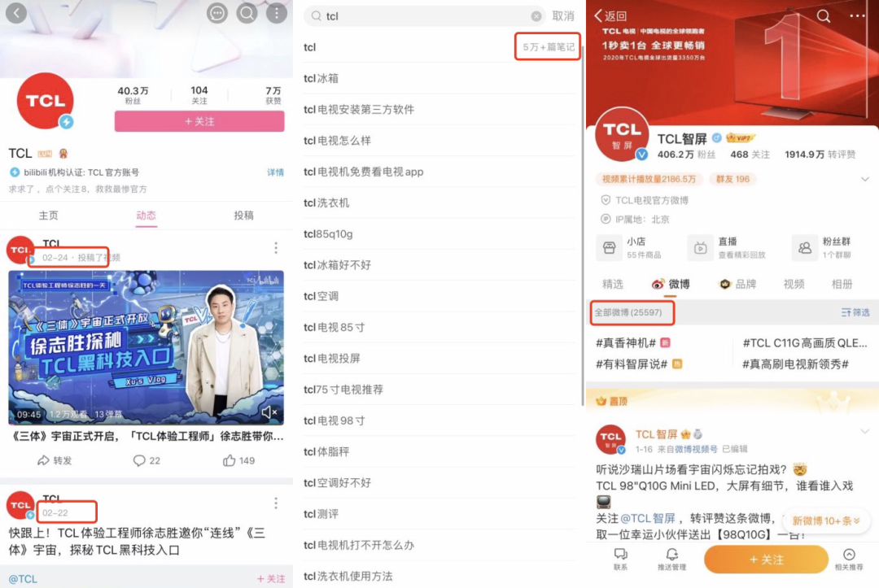
Task: Choose the 'tcl冰箱好不好' suggestion
Action: pos(441,265)
